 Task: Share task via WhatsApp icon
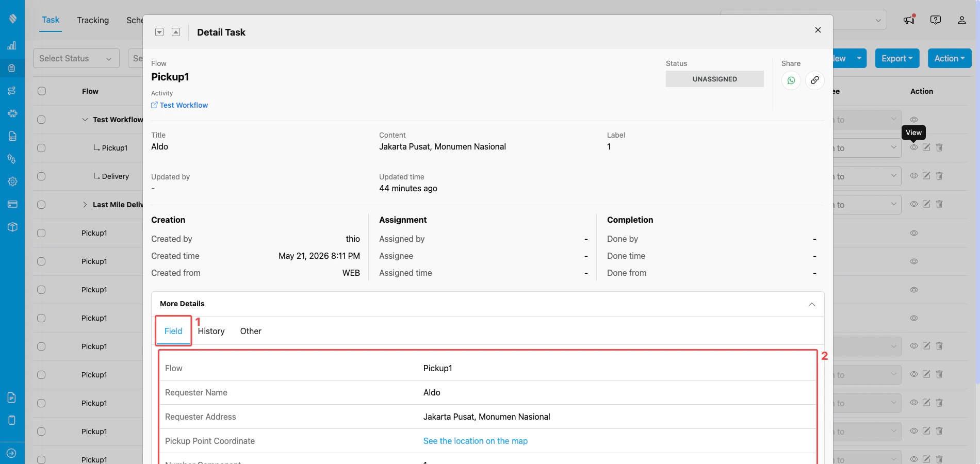[x=791, y=80]
